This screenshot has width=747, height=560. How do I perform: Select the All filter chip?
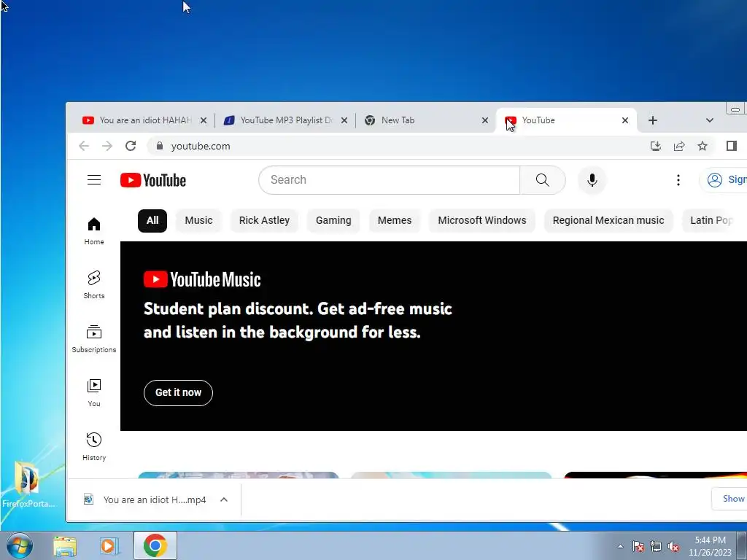coord(152,220)
